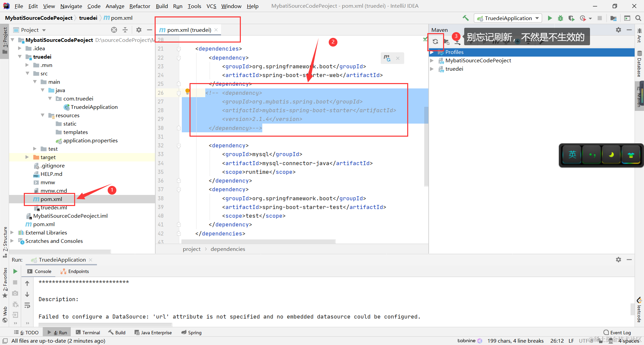
Task: Open the Analyze menu
Action: (115, 6)
